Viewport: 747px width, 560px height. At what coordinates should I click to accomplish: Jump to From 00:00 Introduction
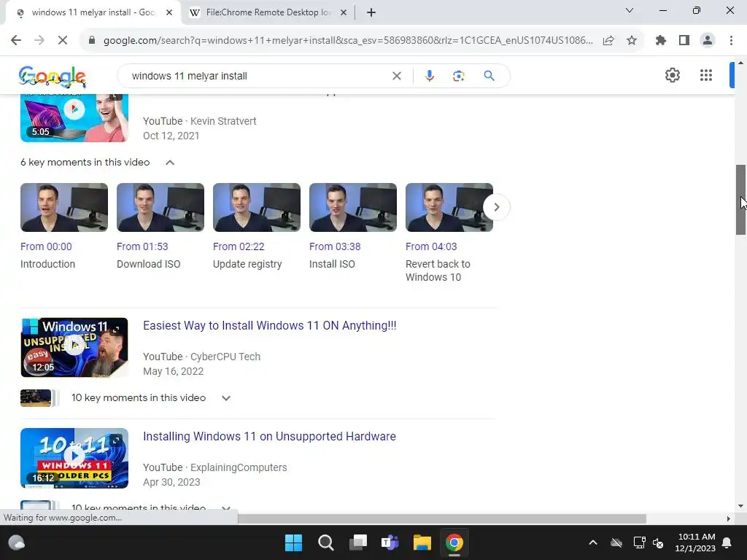click(x=46, y=246)
